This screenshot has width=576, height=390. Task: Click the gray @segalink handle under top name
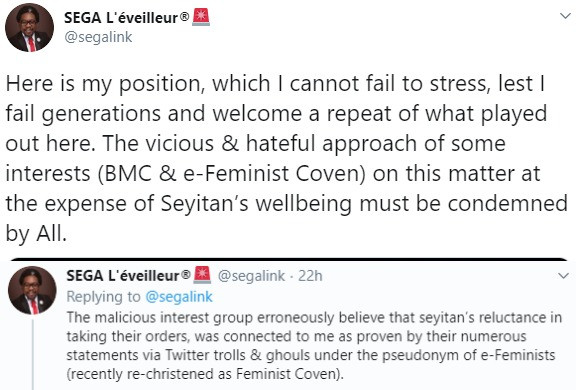(98, 37)
